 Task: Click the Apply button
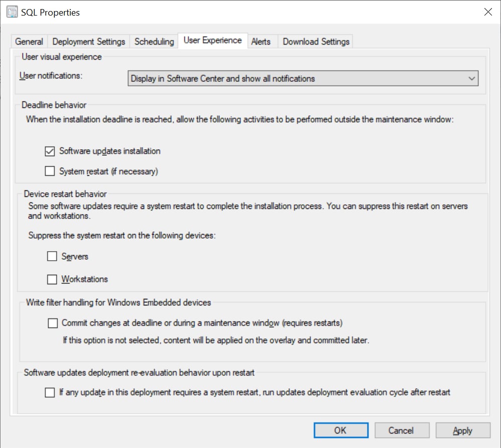click(463, 430)
